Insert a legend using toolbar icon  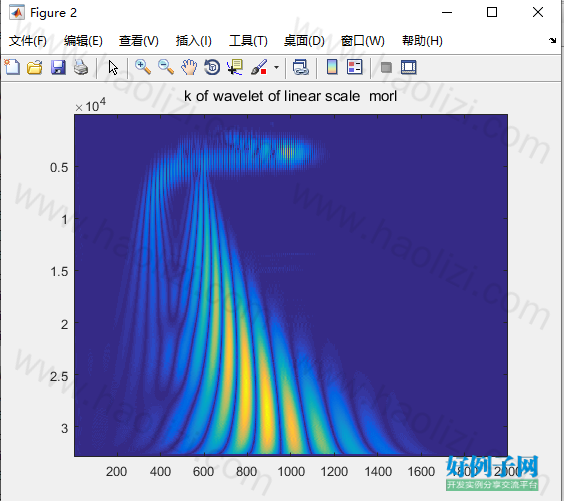pyautogui.click(x=355, y=67)
